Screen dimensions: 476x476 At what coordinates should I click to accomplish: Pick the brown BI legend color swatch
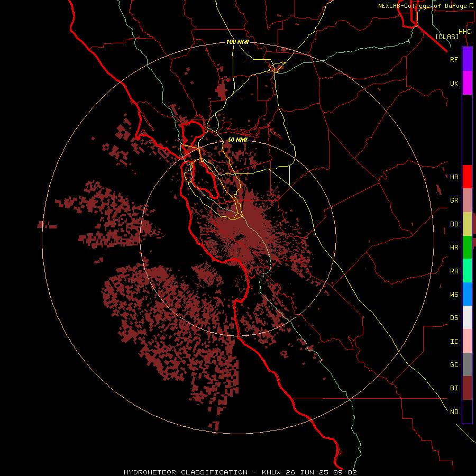[x=467, y=388]
